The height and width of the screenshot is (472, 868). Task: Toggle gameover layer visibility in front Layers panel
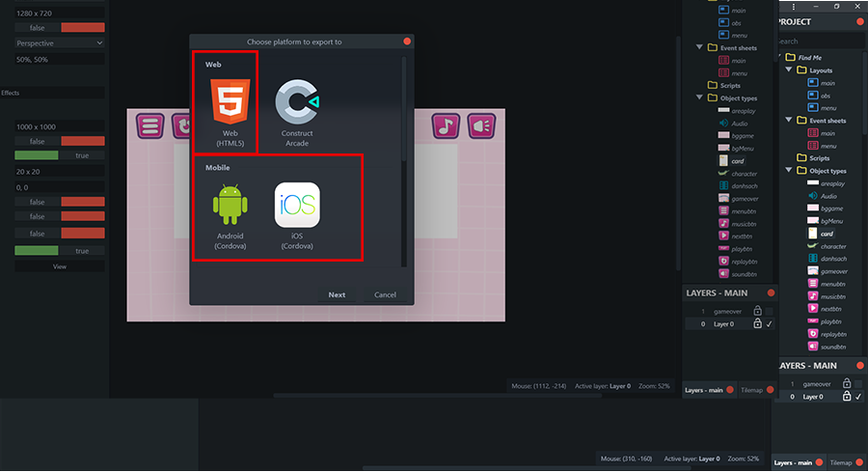[x=858, y=384]
